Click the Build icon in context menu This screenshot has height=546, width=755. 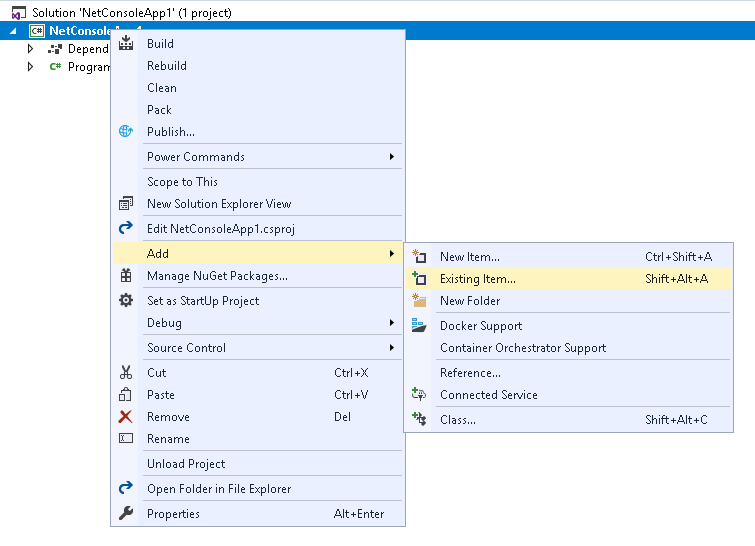[126, 43]
